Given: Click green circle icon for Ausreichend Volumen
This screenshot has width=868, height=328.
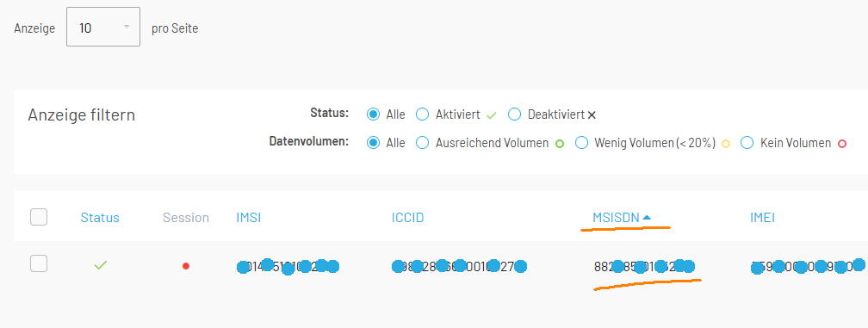Looking at the screenshot, I should click(559, 144).
